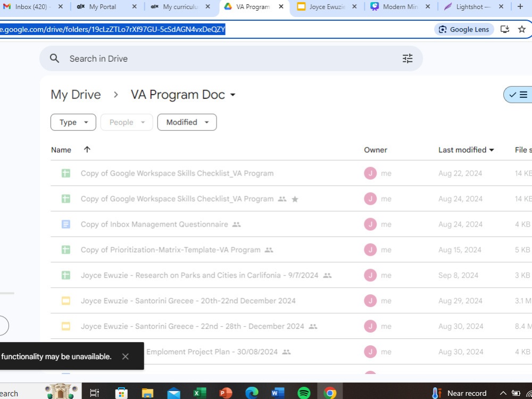Open Santorini Greece 22nd - 28th December file
Image resolution: width=532 pixels, height=399 pixels.
pos(193,326)
